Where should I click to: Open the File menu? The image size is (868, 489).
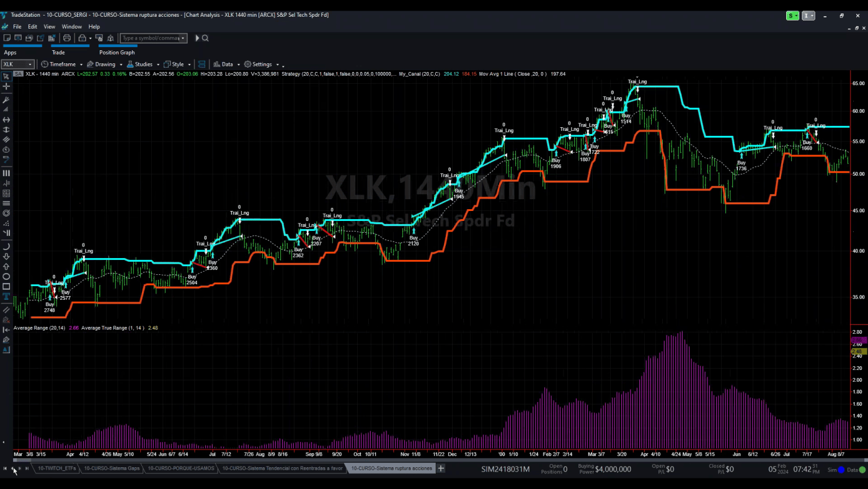(17, 27)
